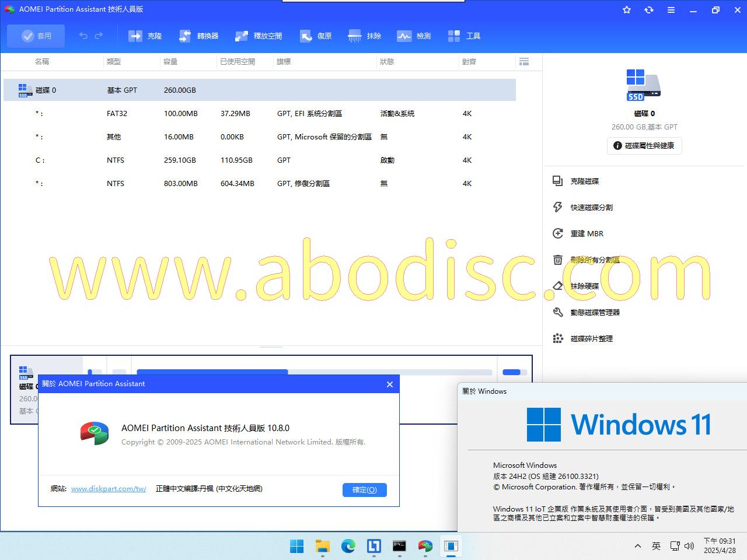Open the Wipe (抹除) toolbar menu
Viewport: 747px width, 560px height.
point(365,36)
